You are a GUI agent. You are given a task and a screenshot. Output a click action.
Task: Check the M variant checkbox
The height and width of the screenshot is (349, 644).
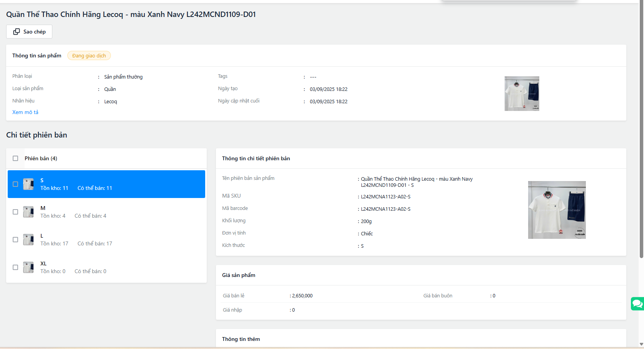click(x=15, y=212)
